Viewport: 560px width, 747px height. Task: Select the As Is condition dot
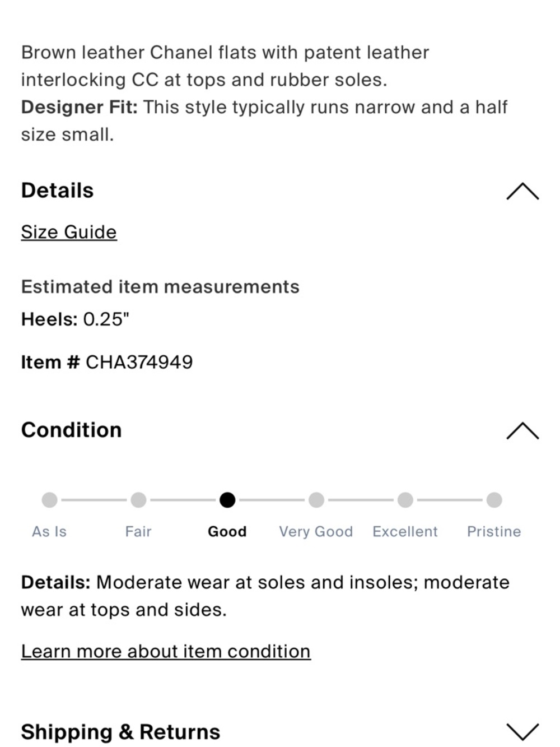tap(49, 500)
